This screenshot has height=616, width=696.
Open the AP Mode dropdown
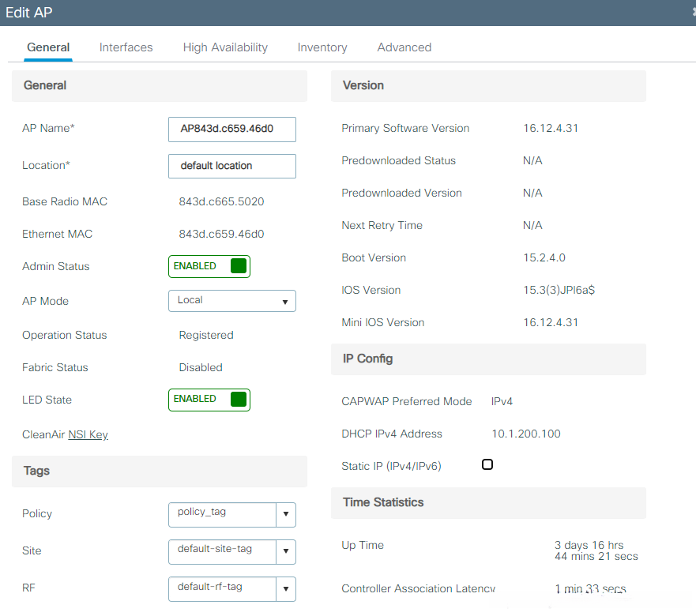click(x=231, y=301)
